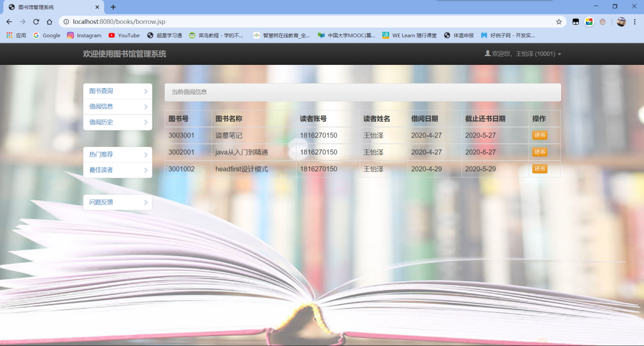The width and height of the screenshot is (644, 346).
Task: Open the 超星学习通 bookmark
Action: coord(165,35)
